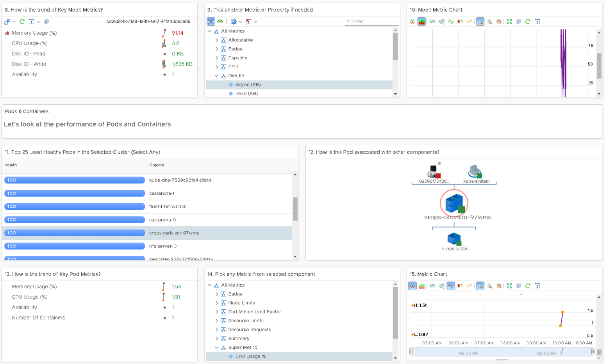This screenshot has width=605, height=364.
Task: Expand the Capacity metric group
Action: point(217,58)
